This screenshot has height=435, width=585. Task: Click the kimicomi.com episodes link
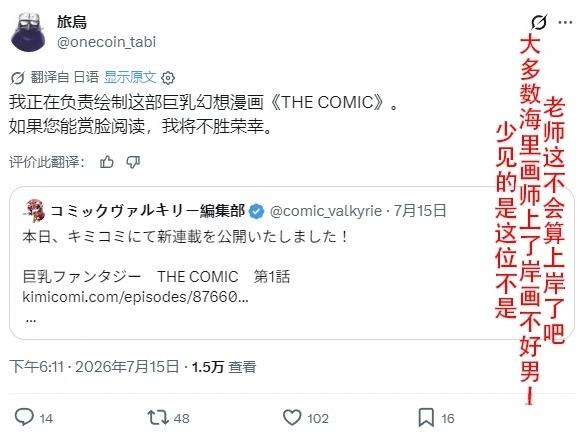click(135, 297)
